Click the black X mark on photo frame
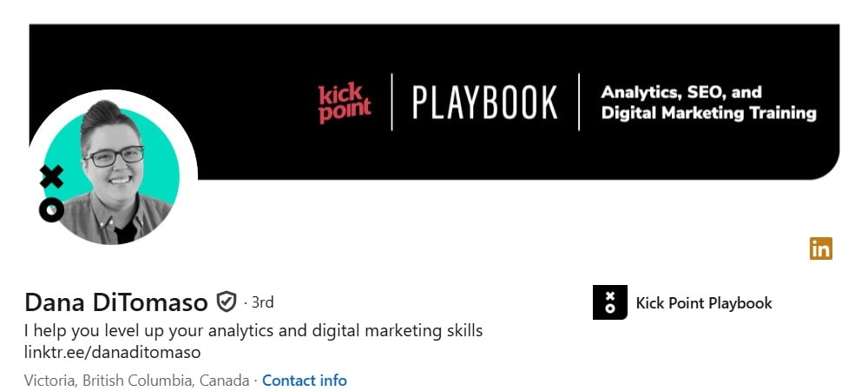This screenshot has height=391, width=868. (52, 177)
